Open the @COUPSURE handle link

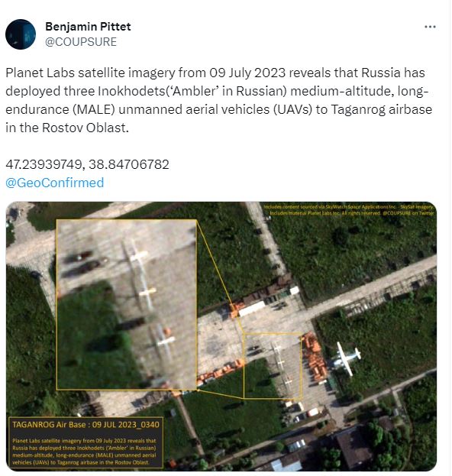81,42
